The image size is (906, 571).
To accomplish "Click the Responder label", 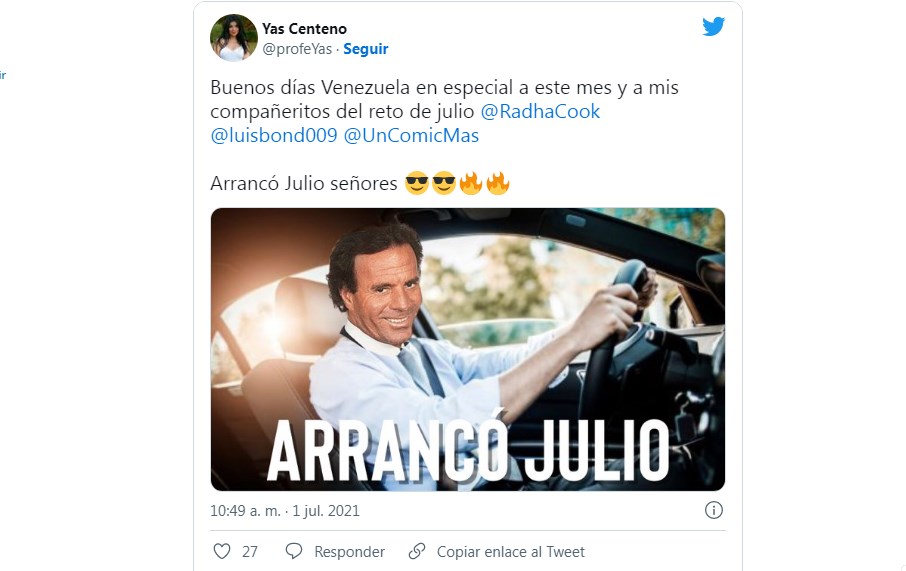I will tap(350, 552).
